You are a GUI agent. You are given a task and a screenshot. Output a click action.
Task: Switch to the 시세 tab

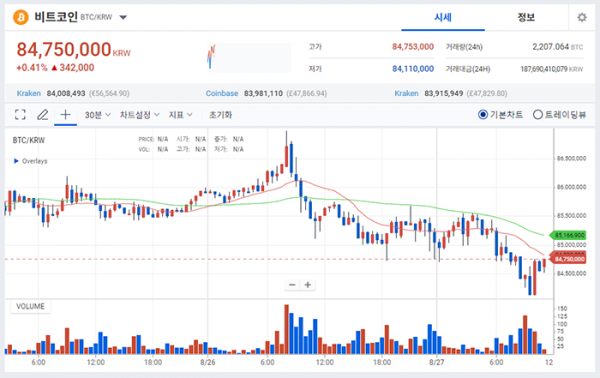coord(443,17)
